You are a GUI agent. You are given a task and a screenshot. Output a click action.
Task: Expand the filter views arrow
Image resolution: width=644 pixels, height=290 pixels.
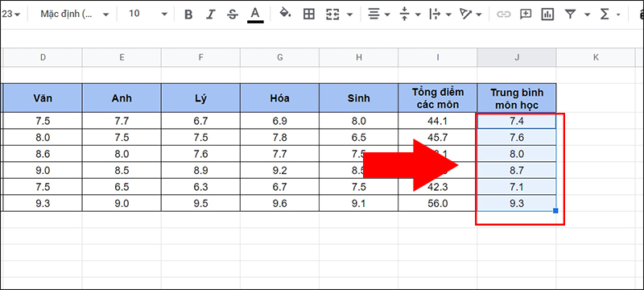[587, 14]
